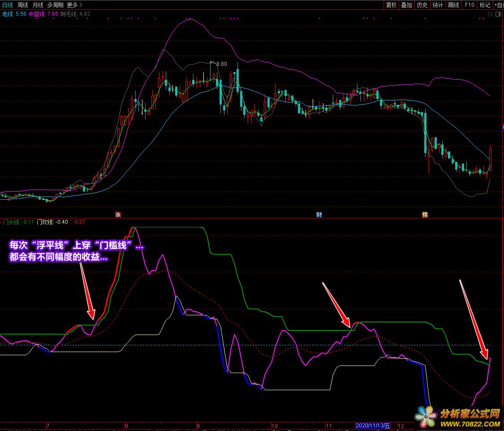Select the 2020/11/13/五 date marker
The image size is (504, 431).
(373, 426)
